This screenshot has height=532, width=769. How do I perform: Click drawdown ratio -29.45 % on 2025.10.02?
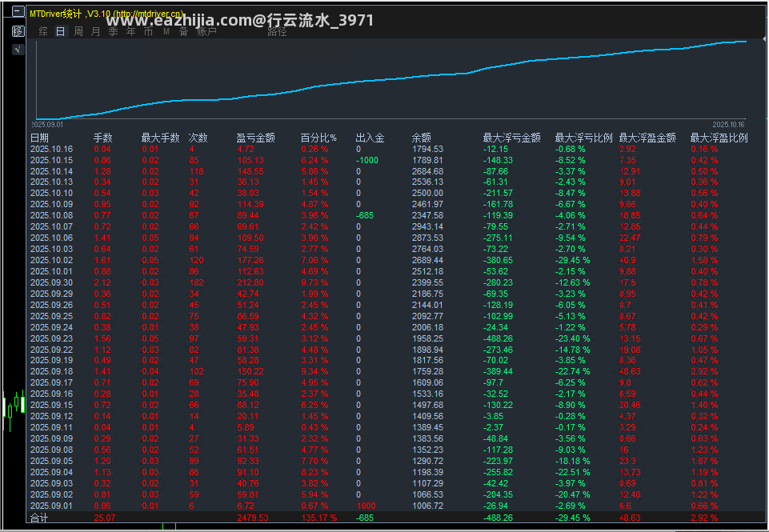click(x=572, y=260)
